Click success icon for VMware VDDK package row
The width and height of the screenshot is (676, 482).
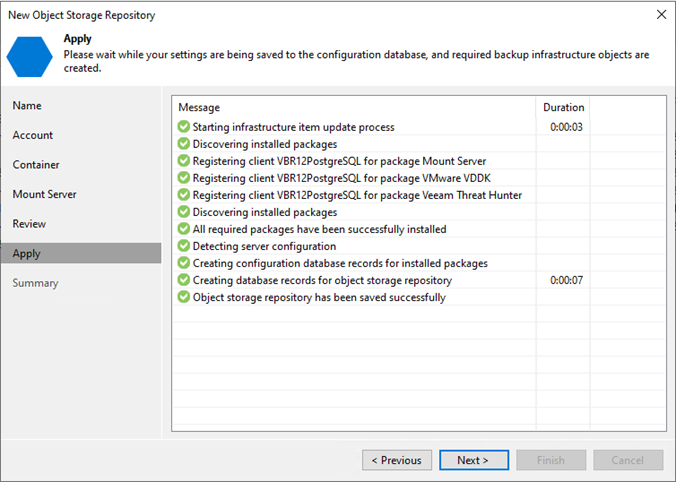[184, 178]
